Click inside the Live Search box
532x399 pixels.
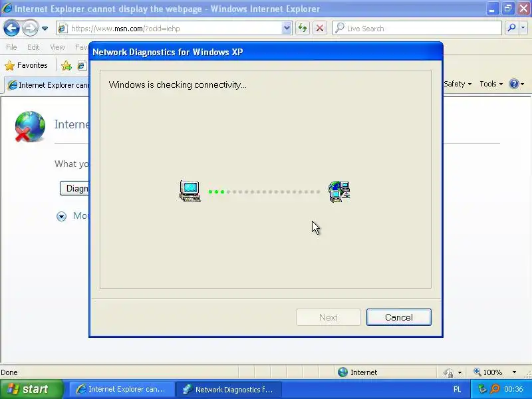click(418, 29)
